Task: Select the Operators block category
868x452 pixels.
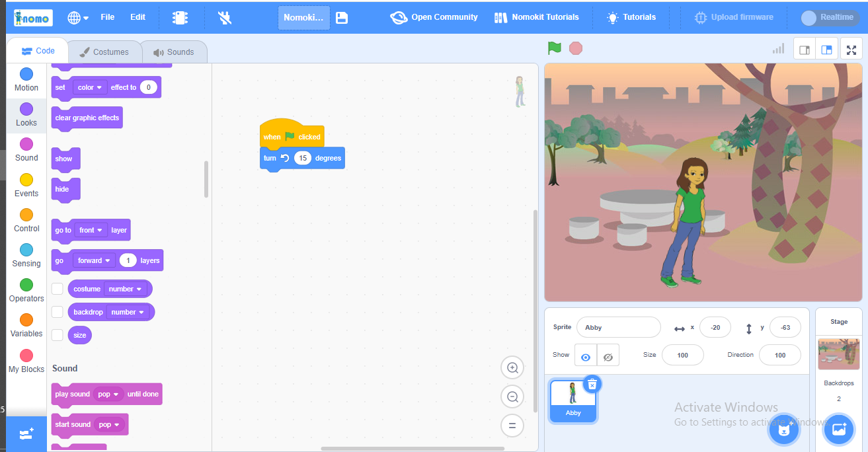Action: pyautogui.click(x=26, y=290)
